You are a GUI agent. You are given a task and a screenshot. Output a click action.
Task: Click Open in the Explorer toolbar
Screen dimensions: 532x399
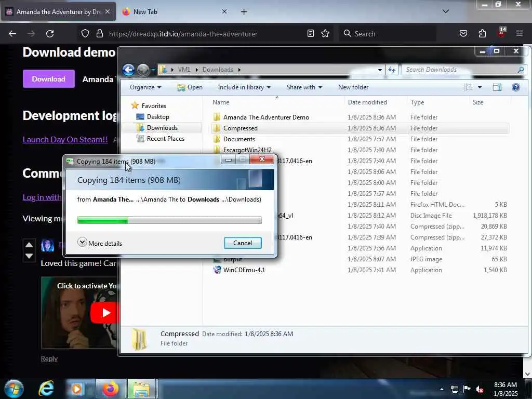point(190,87)
